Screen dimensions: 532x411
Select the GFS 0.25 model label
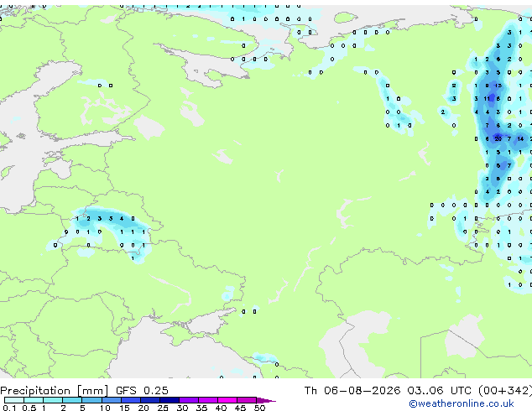[x=142, y=391]
